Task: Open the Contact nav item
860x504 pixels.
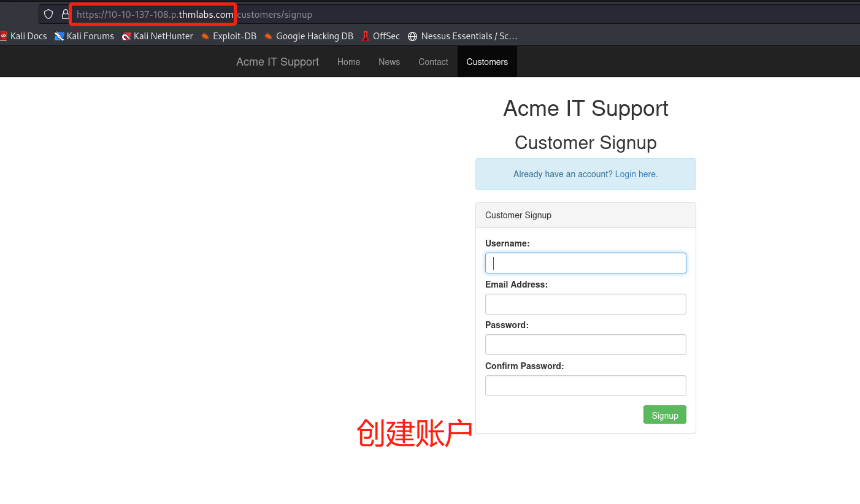Action: (x=433, y=62)
